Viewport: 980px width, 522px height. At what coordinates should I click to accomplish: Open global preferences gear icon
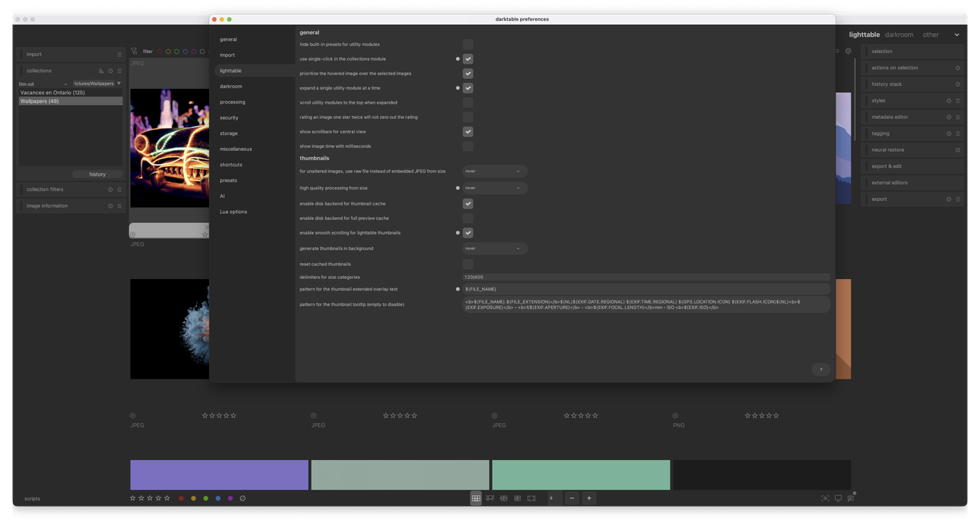[x=848, y=51]
